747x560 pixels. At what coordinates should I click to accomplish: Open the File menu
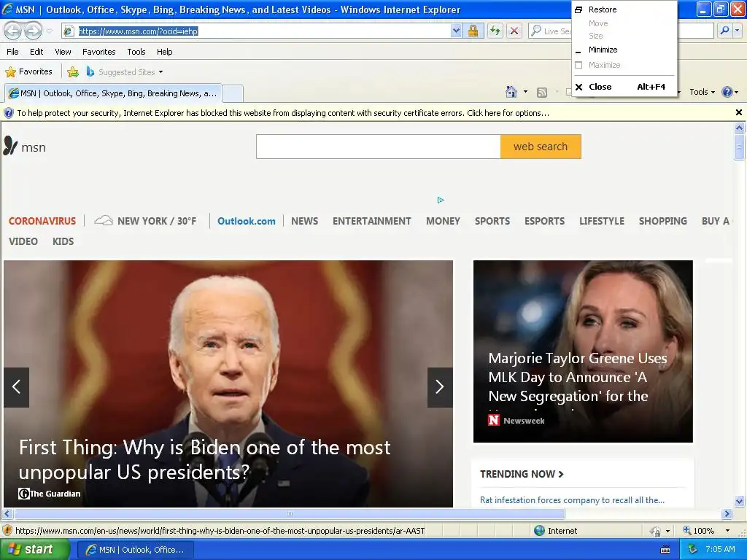(13, 52)
